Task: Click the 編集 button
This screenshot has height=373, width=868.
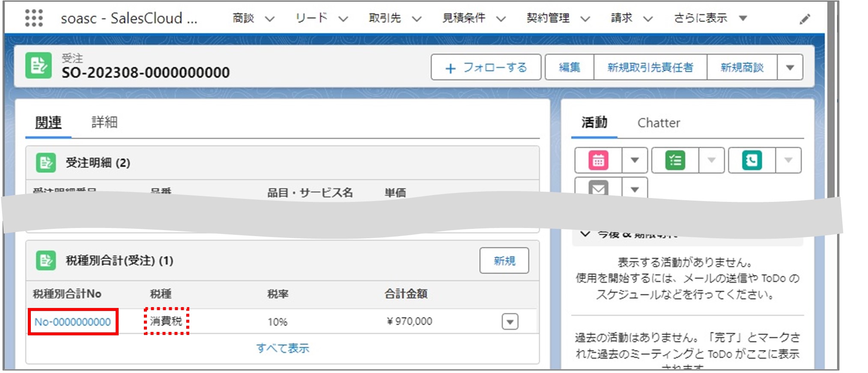Action: coord(570,67)
